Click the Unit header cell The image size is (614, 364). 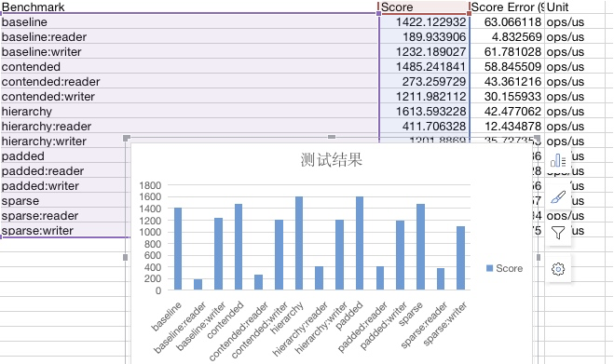[x=575, y=7]
